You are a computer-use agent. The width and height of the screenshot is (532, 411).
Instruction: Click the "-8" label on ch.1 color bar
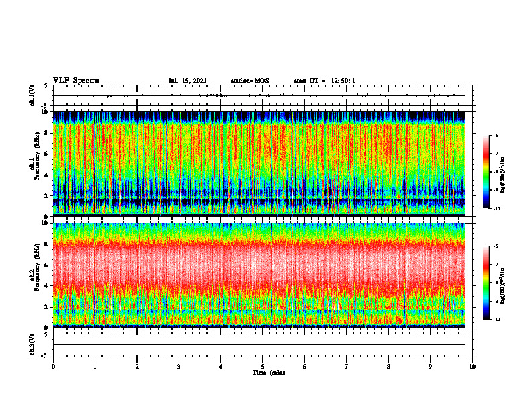[x=496, y=172]
